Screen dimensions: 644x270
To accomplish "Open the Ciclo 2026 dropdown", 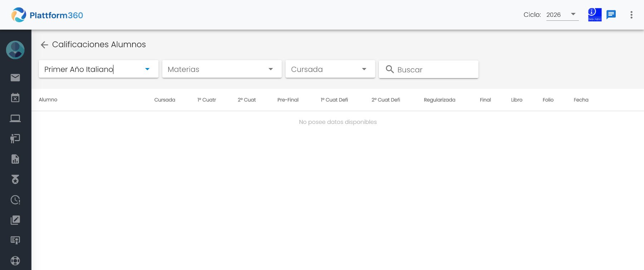I will (x=562, y=15).
